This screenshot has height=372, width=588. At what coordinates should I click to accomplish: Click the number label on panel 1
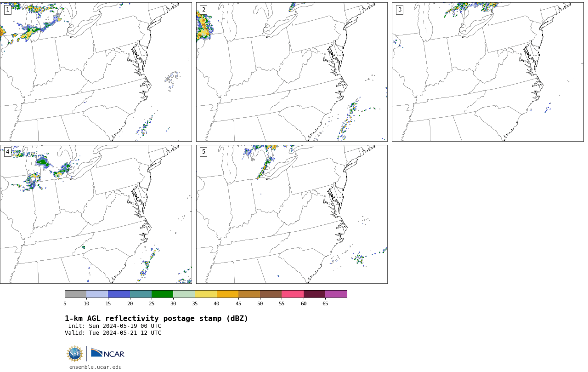coord(7,10)
